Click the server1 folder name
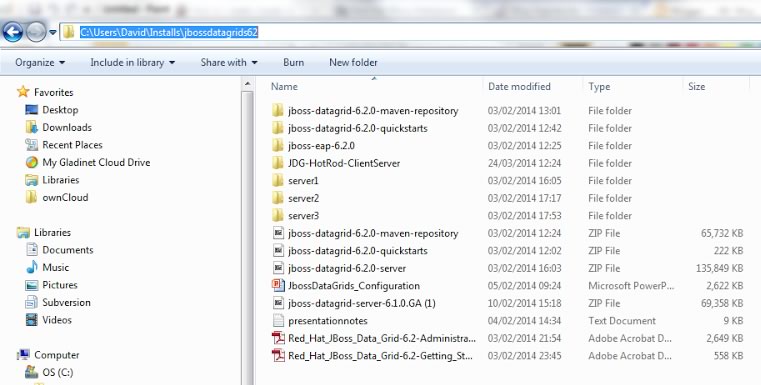This screenshot has height=385, width=761. pyautogui.click(x=303, y=181)
